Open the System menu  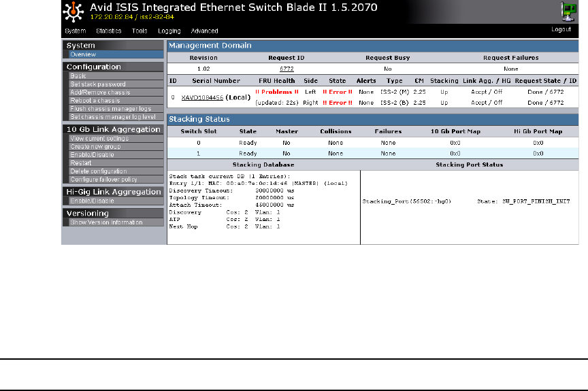76,31
